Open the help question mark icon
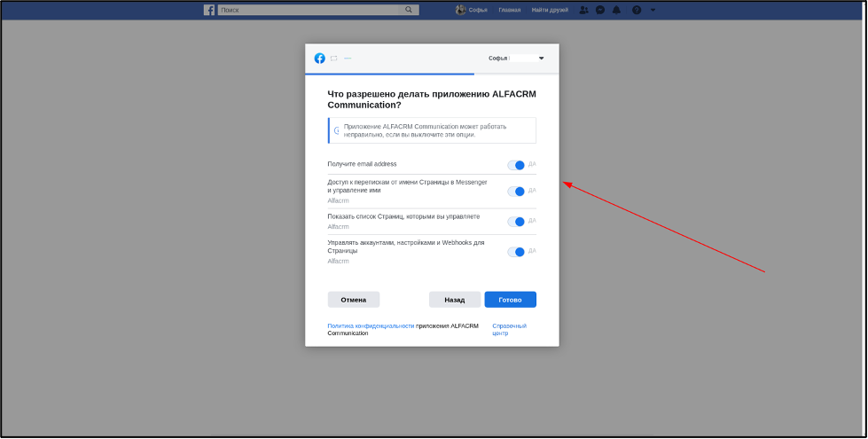The height and width of the screenshot is (439, 868). point(637,10)
